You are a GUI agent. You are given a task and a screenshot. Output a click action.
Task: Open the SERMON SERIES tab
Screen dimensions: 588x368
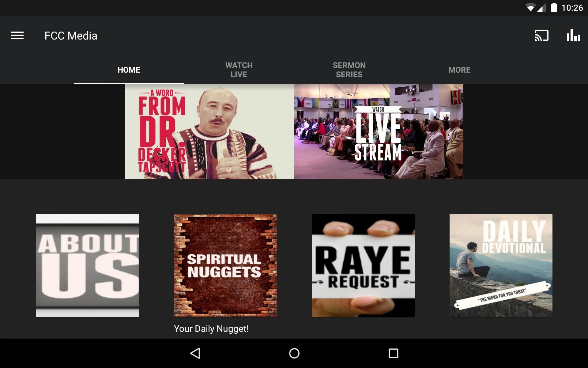click(349, 70)
